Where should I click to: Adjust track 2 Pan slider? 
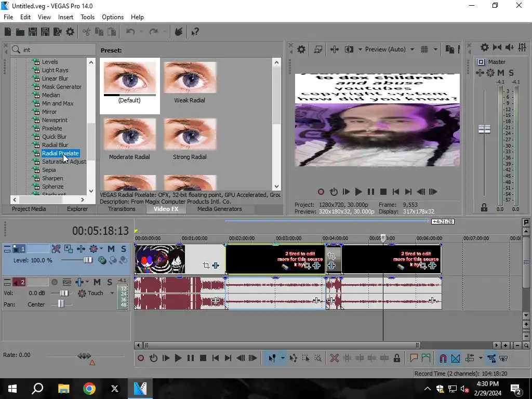pos(61,304)
